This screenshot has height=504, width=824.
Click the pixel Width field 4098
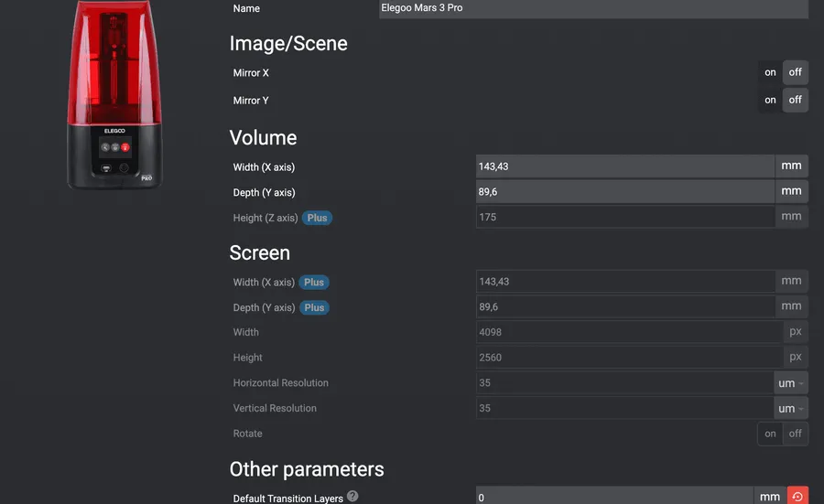coord(629,332)
